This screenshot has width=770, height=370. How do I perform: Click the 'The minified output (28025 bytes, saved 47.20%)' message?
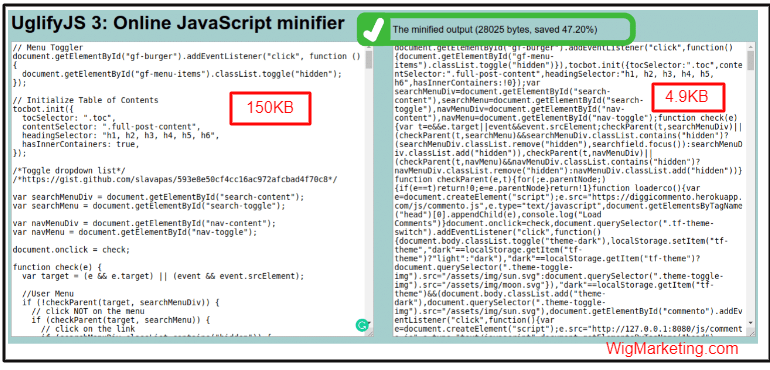[x=495, y=29]
